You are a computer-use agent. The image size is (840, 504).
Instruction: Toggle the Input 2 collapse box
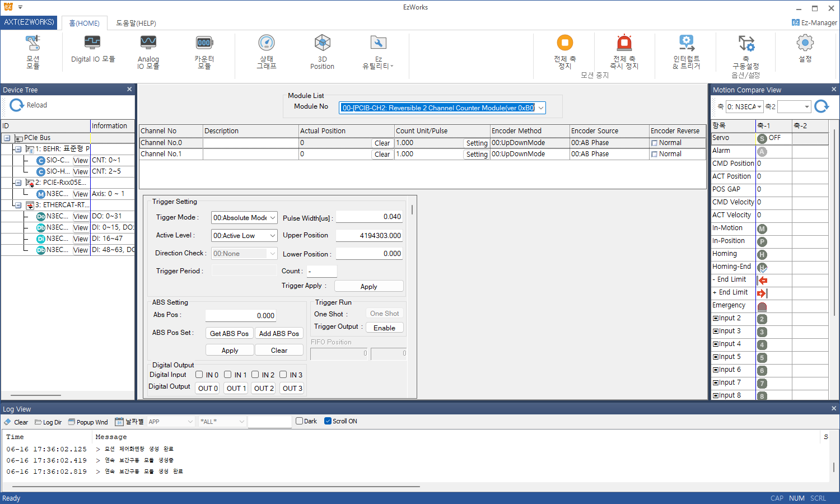[715, 319]
